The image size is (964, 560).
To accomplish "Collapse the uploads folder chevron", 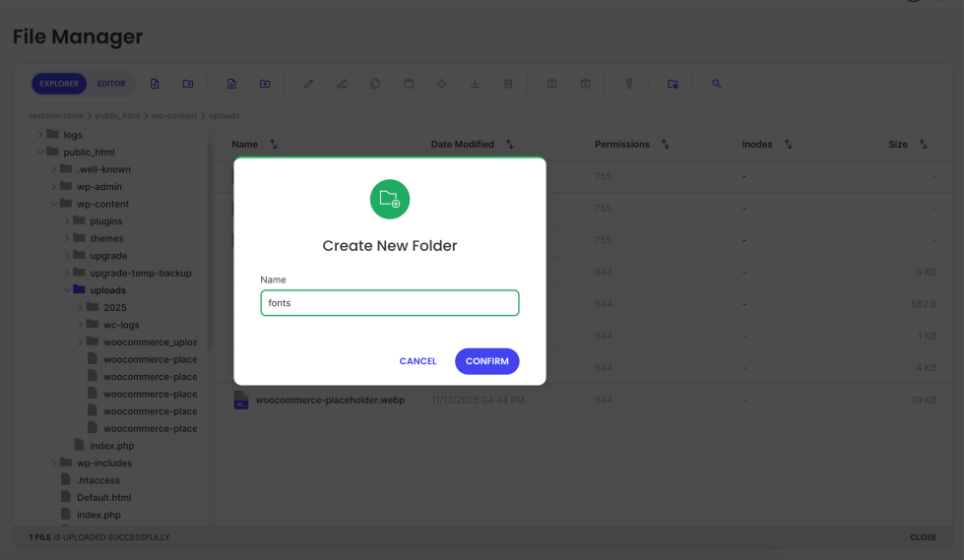I will click(x=68, y=290).
